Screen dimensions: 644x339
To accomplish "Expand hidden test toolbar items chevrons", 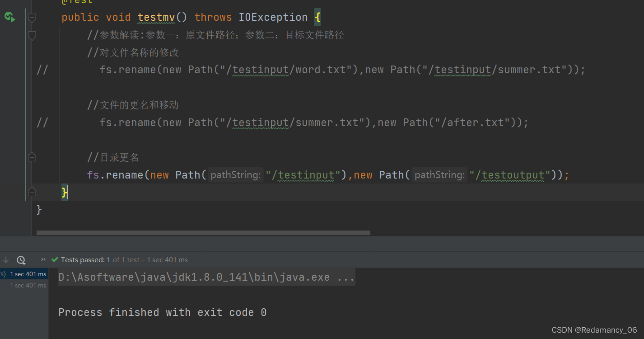I will click(43, 259).
